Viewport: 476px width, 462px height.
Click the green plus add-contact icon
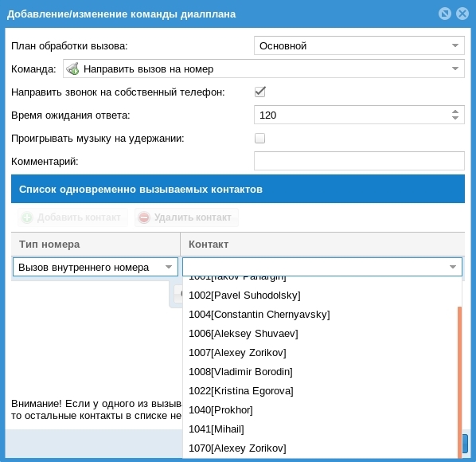tap(27, 217)
